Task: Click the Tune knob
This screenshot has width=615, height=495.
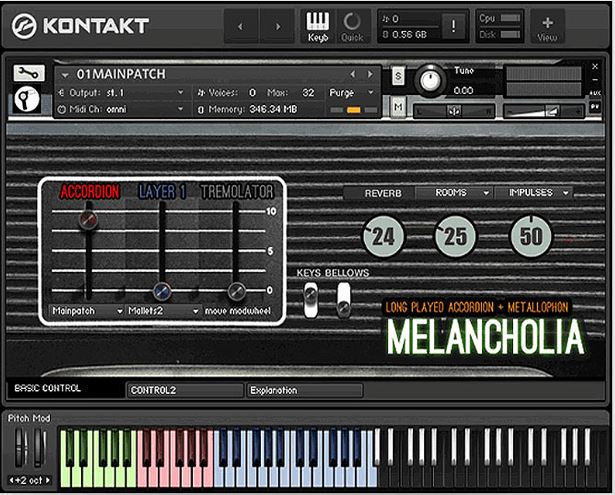Action: [430, 81]
